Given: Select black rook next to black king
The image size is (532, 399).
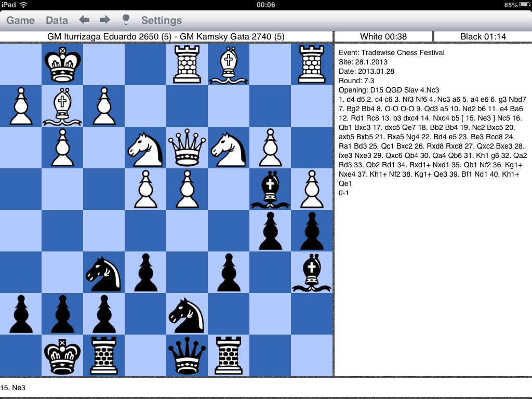Looking at the screenshot, I should tap(104, 355).
